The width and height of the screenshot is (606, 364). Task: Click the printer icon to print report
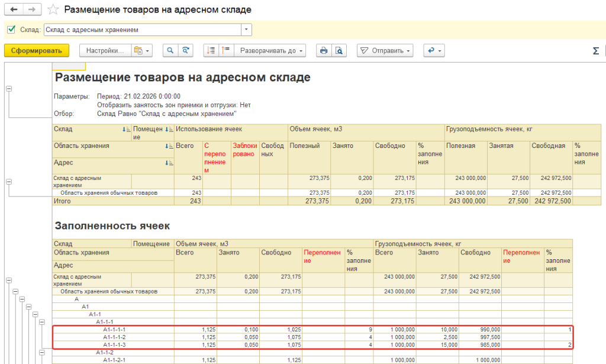click(324, 51)
